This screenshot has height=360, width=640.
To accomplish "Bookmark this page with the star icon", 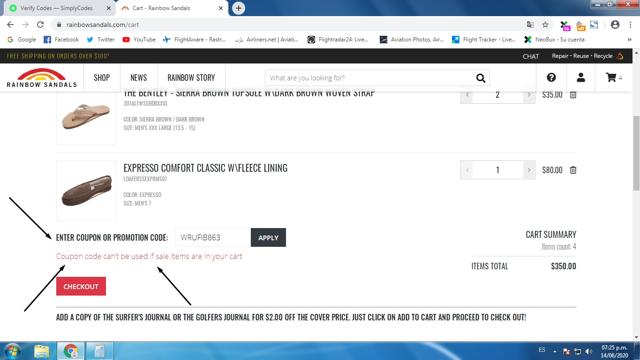I will 545,25.
